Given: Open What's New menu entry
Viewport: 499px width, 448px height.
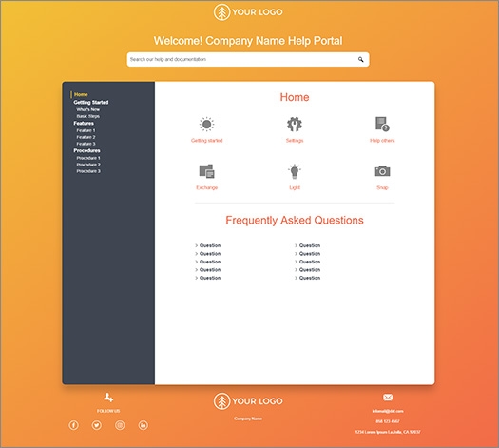Looking at the screenshot, I should point(88,109).
